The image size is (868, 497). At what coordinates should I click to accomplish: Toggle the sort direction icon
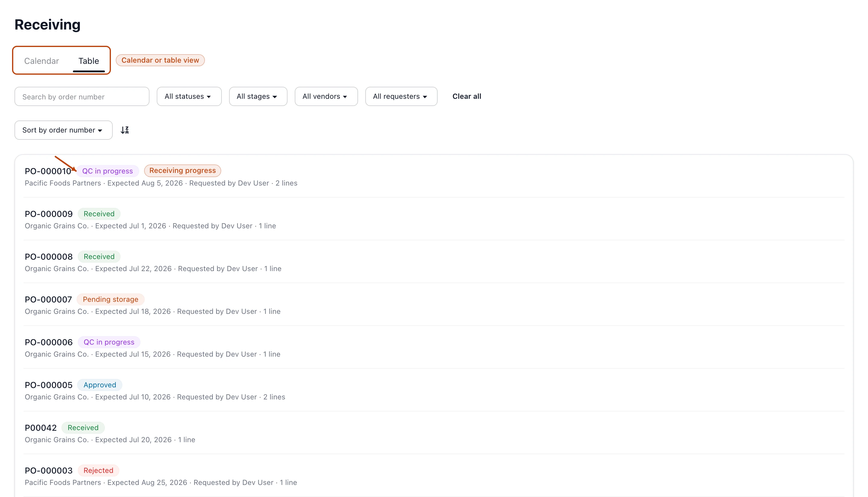125,130
